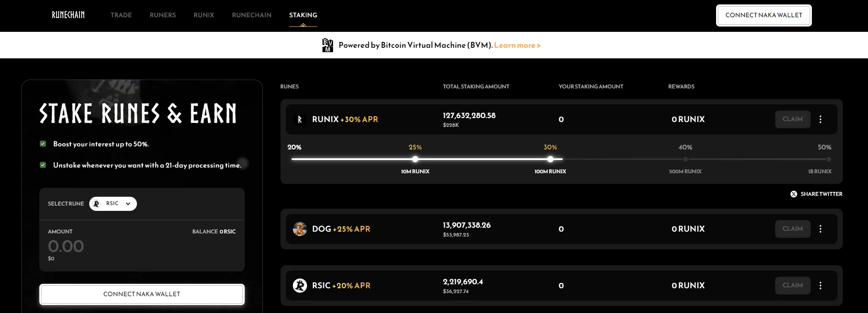Follow the 'Learn more' link
The width and height of the screenshot is (868, 313).
click(517, 45)
